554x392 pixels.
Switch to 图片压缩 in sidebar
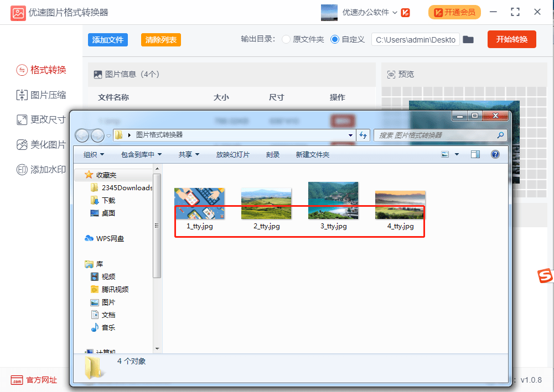(42, 95)
